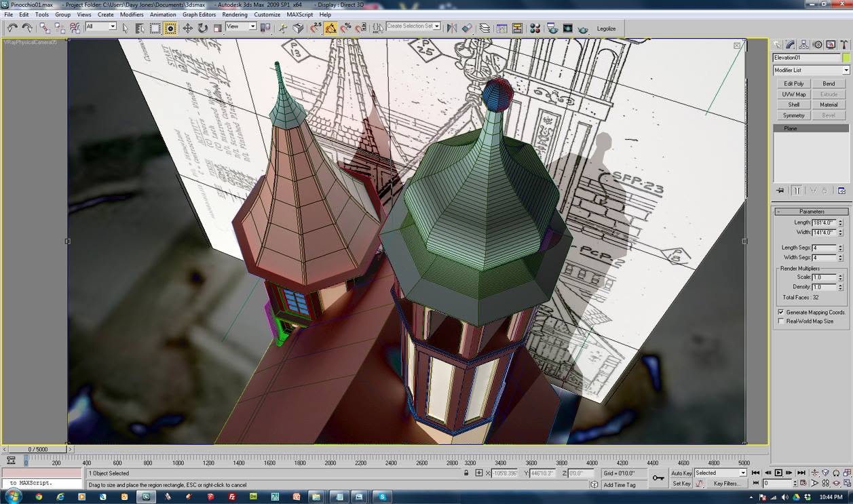The image size is (853, 504).
Task: Switch to the Utilities hammer panel tab
Action: pos(843,45)
